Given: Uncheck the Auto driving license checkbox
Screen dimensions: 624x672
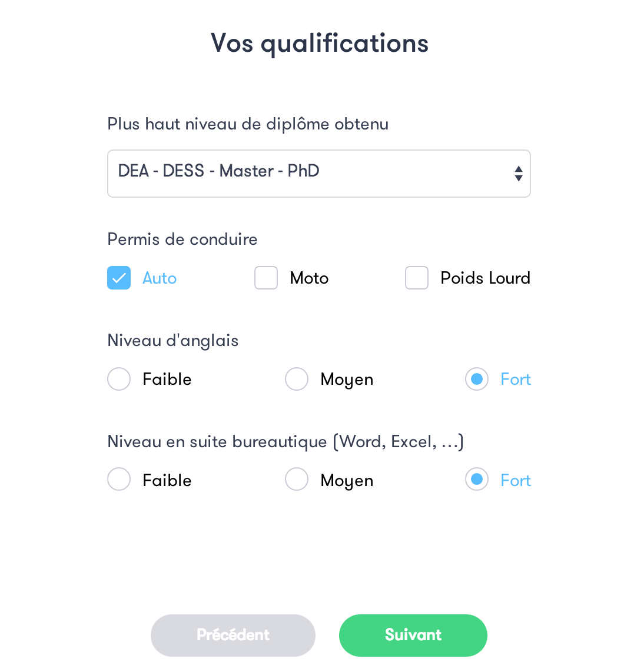Looking at the screenshot, I should pos(119,278).
